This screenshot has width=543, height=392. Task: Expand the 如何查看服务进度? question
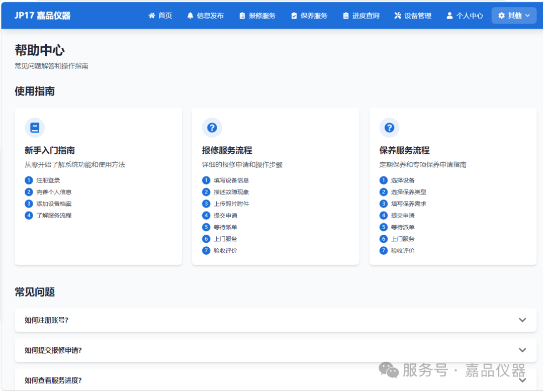point(276,380)
